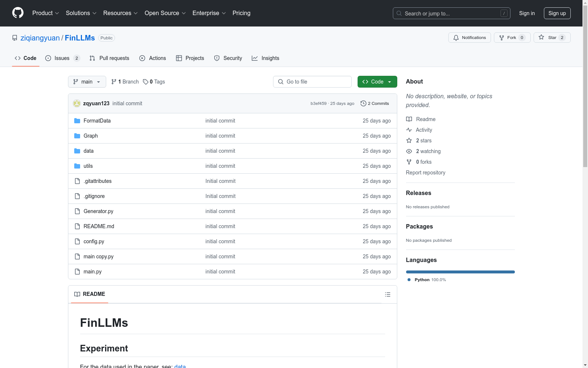Open the FinLLMs repository name link
Screen dimensions: 588x368
[80, 38]
